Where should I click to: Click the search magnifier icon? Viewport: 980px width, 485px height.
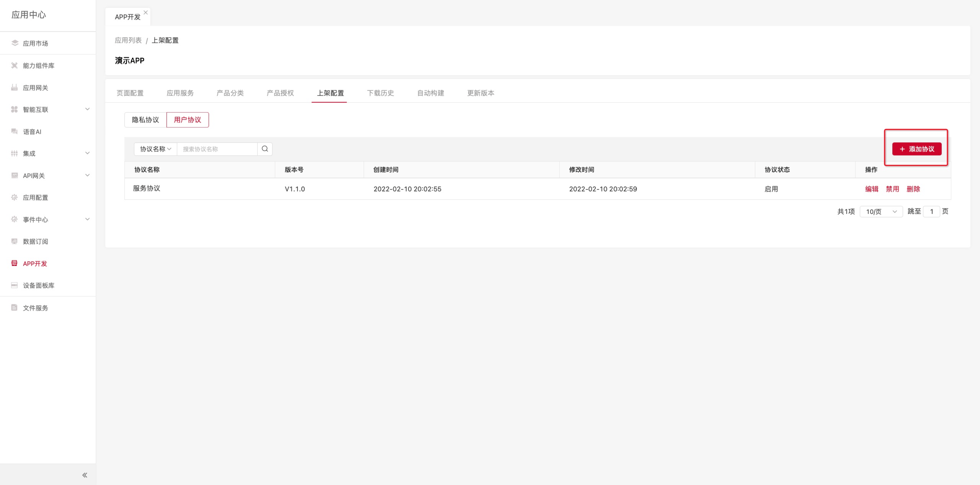[265, 149]
